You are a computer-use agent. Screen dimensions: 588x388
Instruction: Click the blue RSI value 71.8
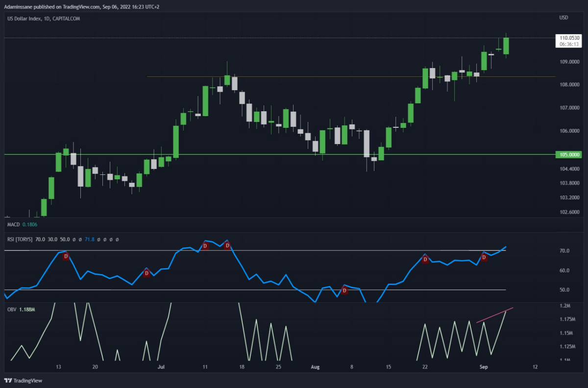click(90, 240)
